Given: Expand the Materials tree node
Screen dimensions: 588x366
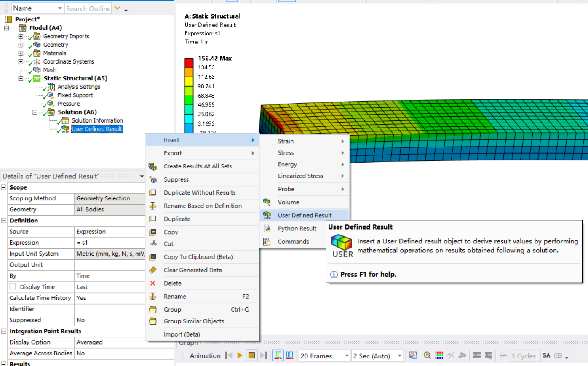Looking at the screenshot, I should tap(21, 53).
